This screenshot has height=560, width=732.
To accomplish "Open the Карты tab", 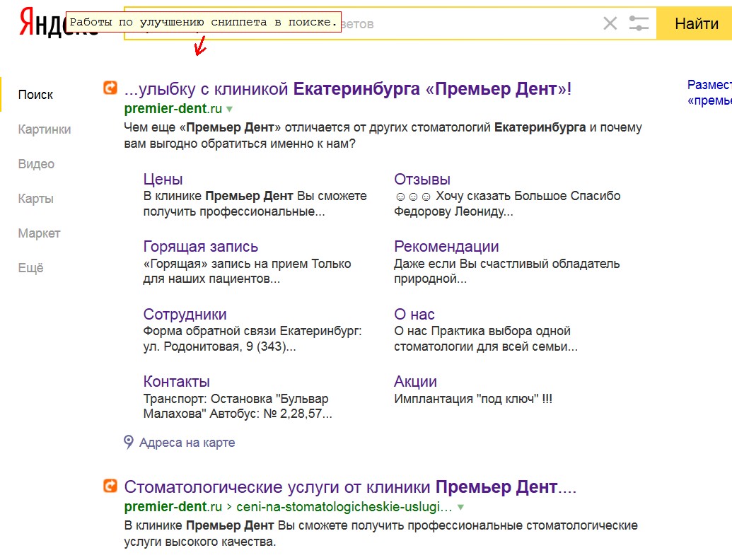I will click(36, 199).
